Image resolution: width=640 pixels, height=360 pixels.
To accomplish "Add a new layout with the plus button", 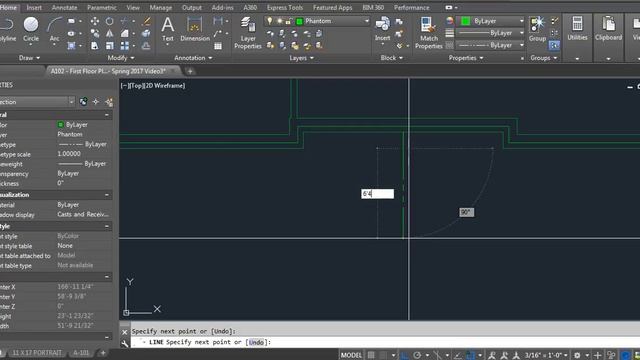I will tap(103, 353).
